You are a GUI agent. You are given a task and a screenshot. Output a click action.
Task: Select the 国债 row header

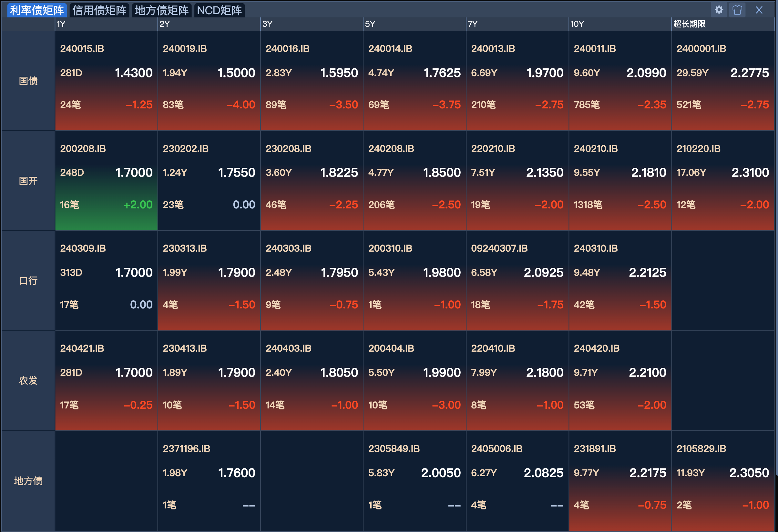(x=28, y=81)
